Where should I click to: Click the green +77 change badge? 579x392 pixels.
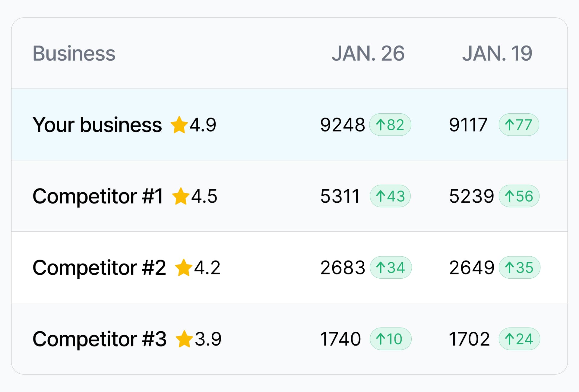[x=519, y=125]
